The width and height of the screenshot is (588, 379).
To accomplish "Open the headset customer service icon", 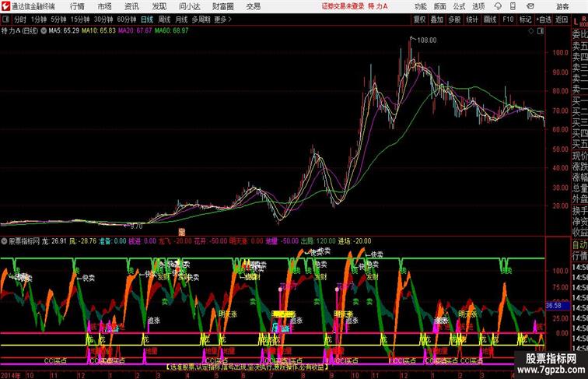I will point(499,6).
